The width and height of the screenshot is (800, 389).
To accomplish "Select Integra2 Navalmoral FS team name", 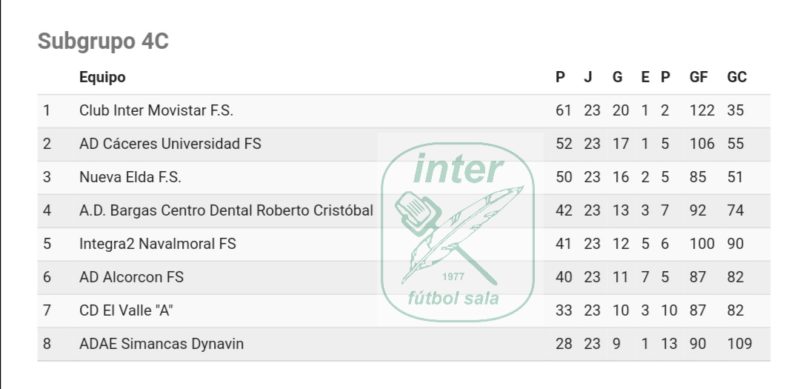I will [x=158, y=244].
